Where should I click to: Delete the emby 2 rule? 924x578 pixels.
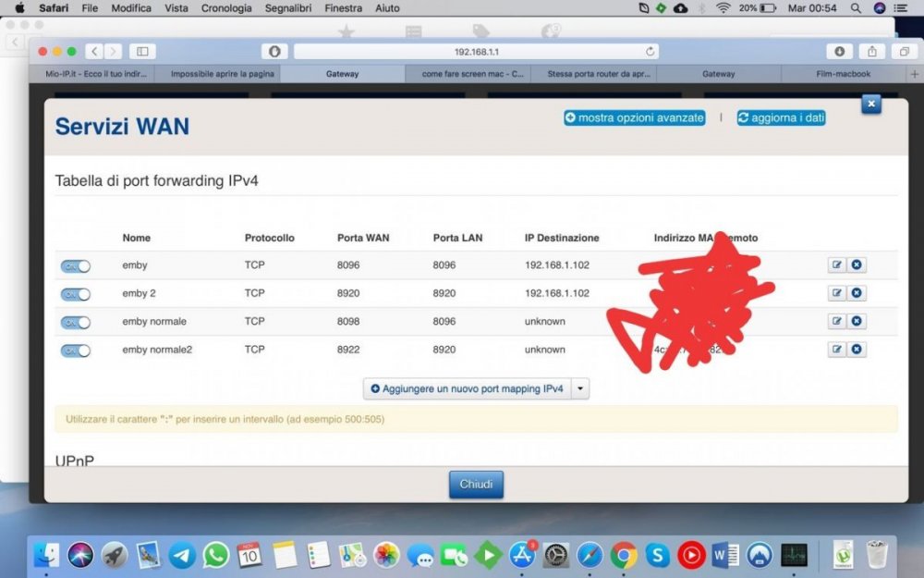click(x=857, y=293)
